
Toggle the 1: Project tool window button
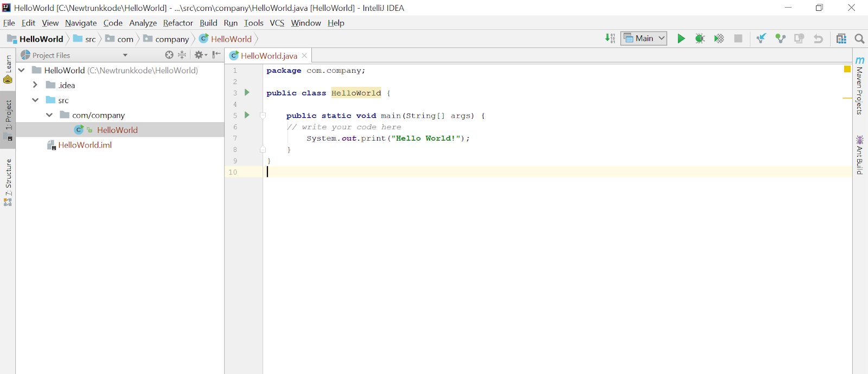point(8,121)
